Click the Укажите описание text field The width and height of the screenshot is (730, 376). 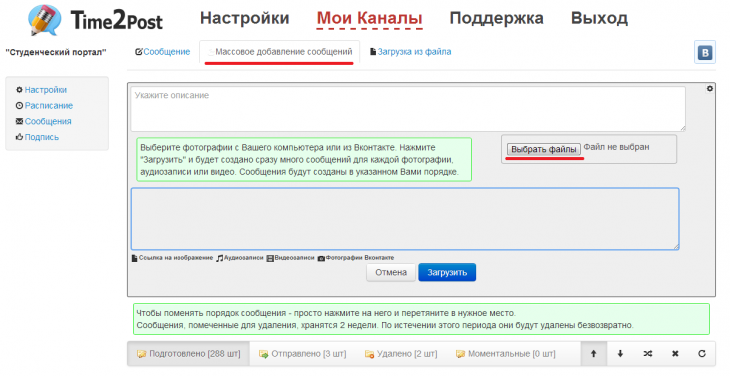pos(408,109)
